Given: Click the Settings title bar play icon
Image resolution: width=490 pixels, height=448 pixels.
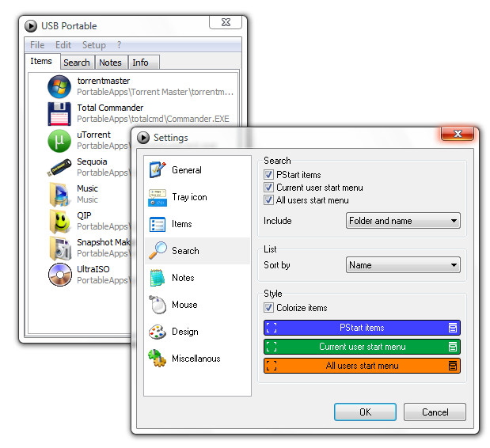Looking at the screenshot, I should click(x=143, y=138).
